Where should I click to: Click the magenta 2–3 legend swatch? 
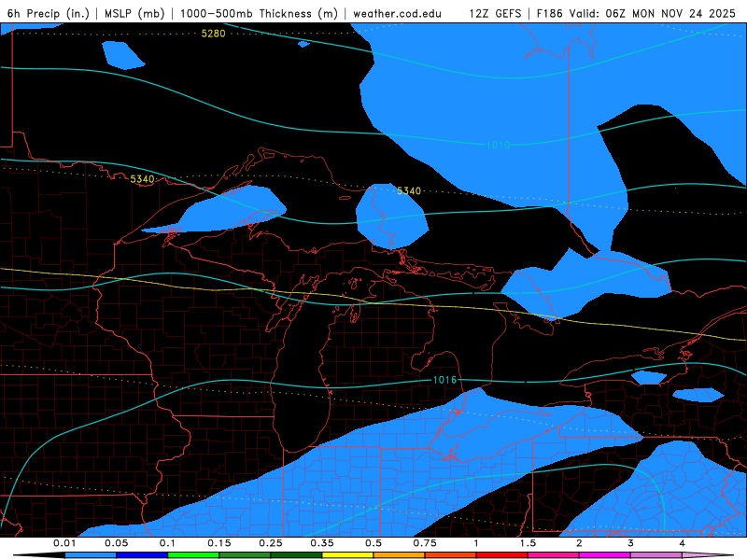coord(605,555)
